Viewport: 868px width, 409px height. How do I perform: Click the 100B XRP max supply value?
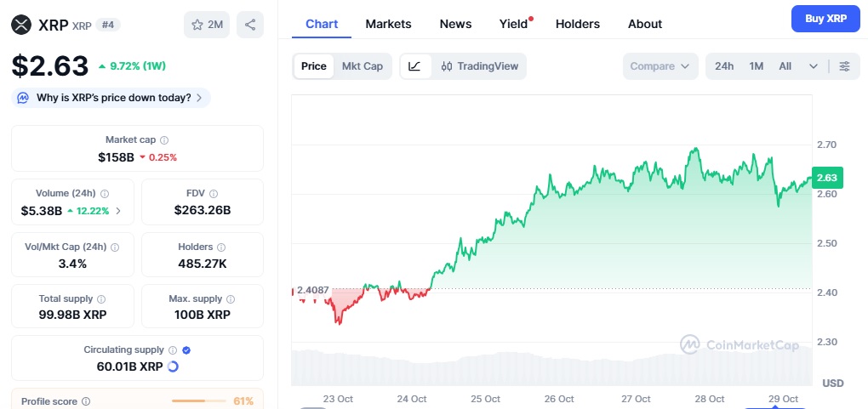(x=203, y=315)
